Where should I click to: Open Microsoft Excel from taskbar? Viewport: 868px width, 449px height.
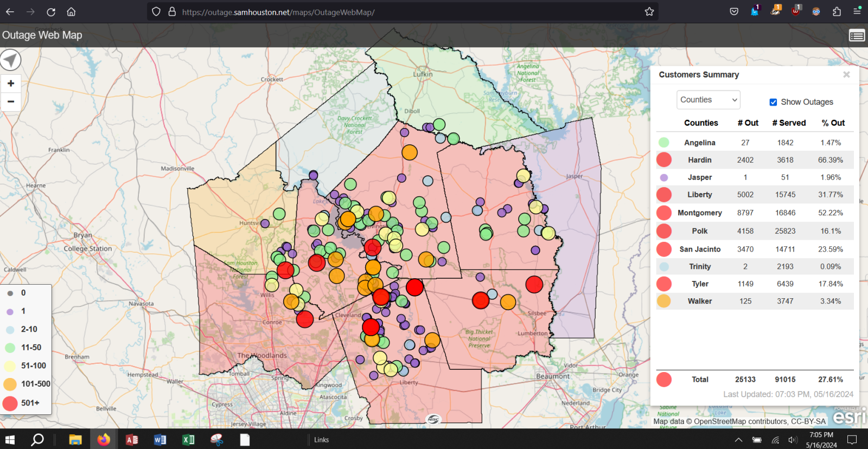point(188,440)
